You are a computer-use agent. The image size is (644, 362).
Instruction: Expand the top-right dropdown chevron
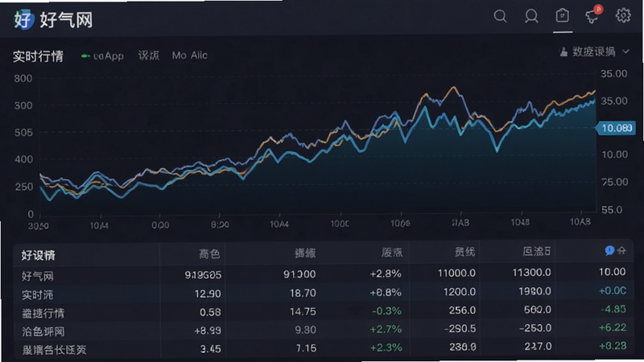pyautogui.click(x=626, y=51)
